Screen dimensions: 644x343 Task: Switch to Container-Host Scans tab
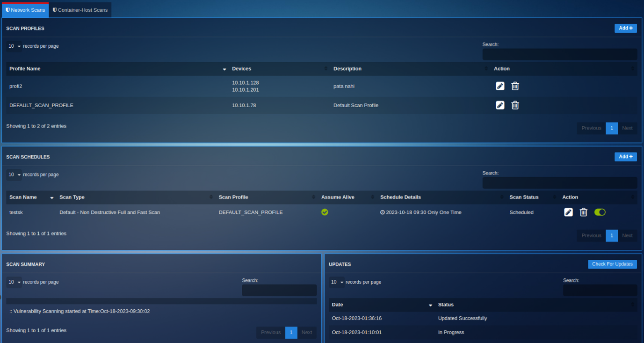coord(80,10)
